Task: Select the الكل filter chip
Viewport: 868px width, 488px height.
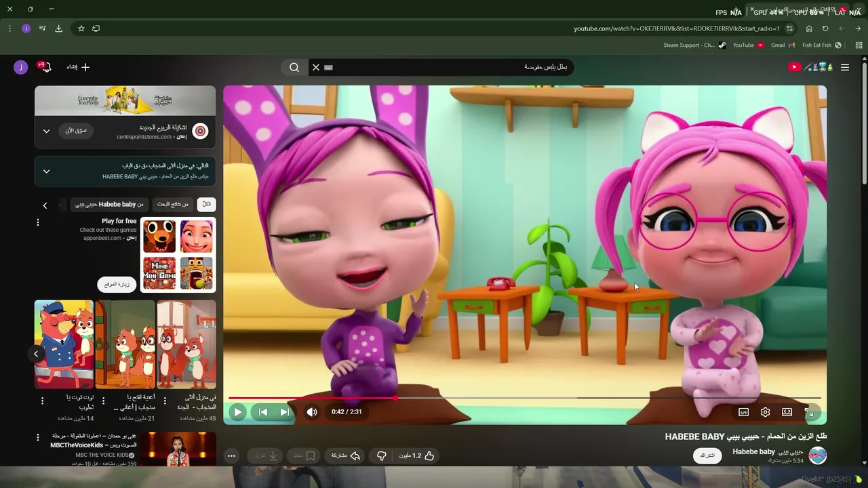Action: (x=207, y=204)
